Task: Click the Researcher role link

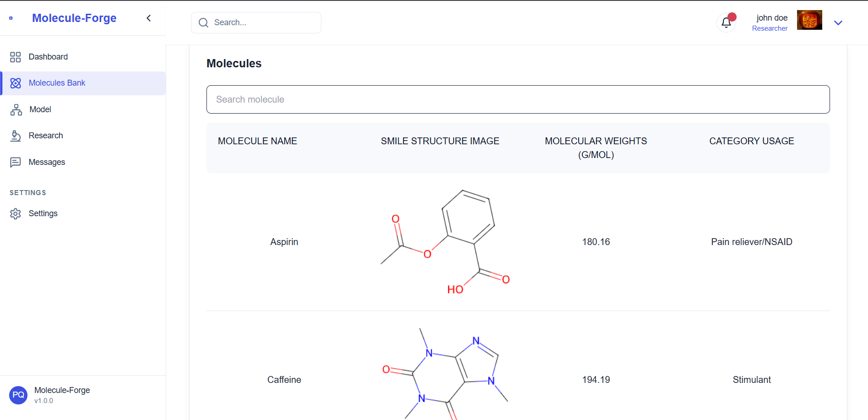Action: (770, 28)
